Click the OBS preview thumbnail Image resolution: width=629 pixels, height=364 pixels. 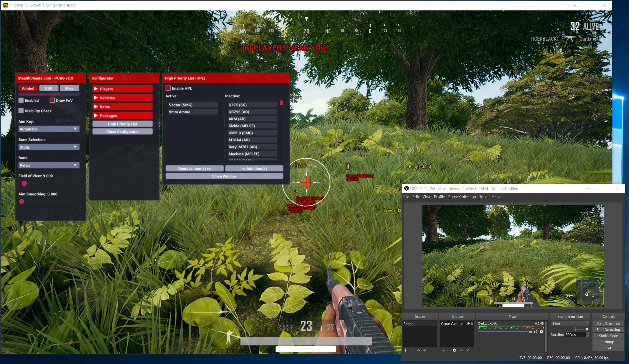[513, 256]
